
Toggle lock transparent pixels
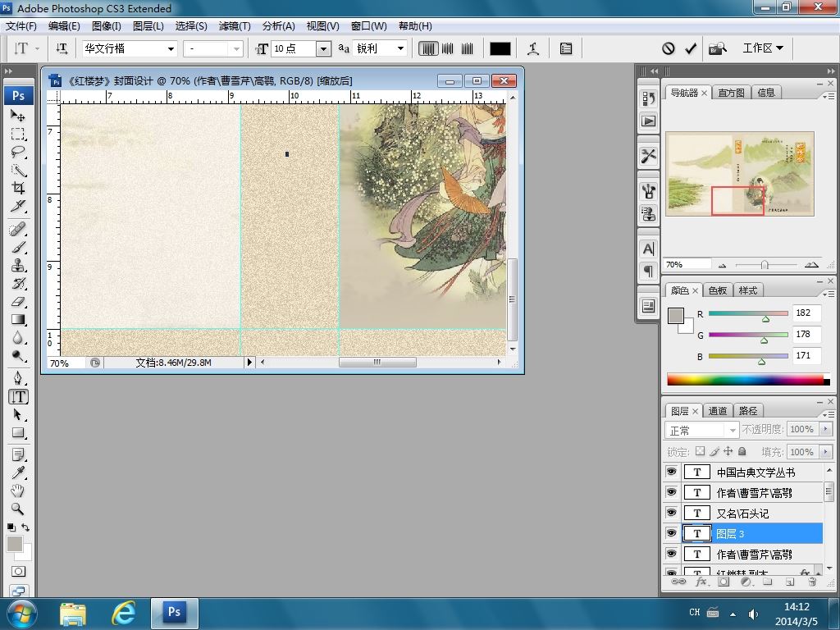point(700,451)
